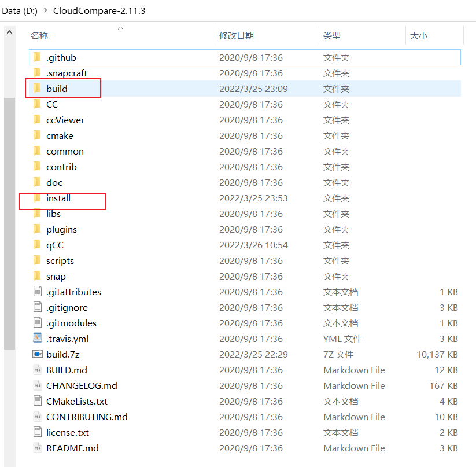Click the CloudCompare-2.11.3 breadcrumb
This screenshot has height=467, width=476.
pyautogui.click(x=98, y=10)
